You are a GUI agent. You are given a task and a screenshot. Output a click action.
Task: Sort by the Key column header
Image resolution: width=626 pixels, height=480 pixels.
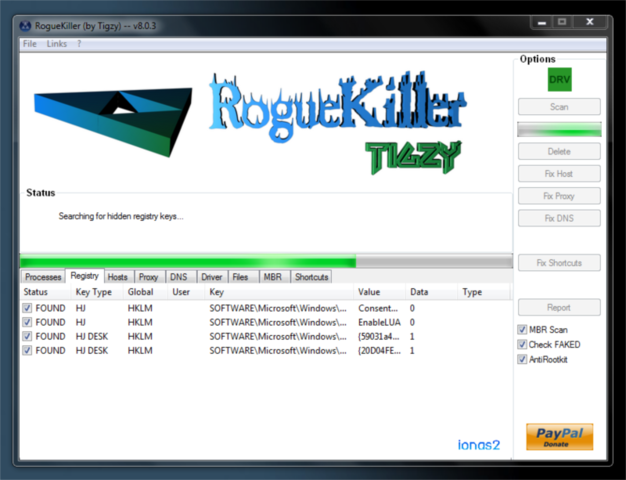(x=279, y=292)
